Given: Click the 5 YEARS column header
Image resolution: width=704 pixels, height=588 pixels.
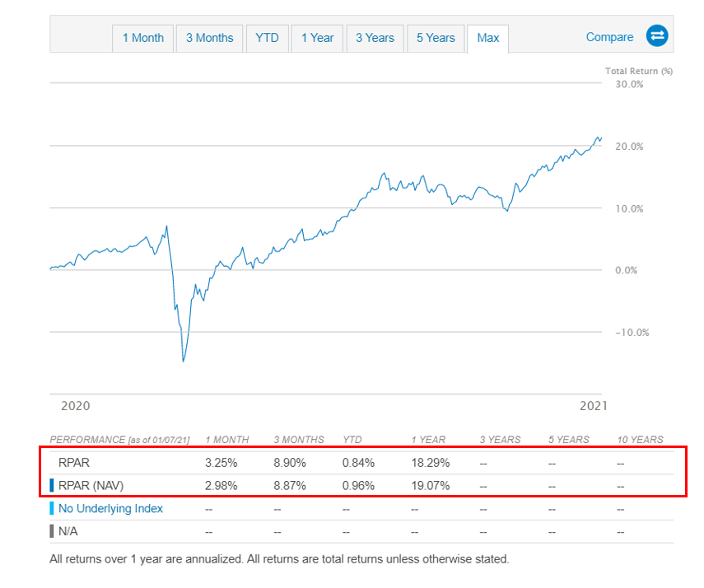Looking at the screenshot, I should coord(568,439).
